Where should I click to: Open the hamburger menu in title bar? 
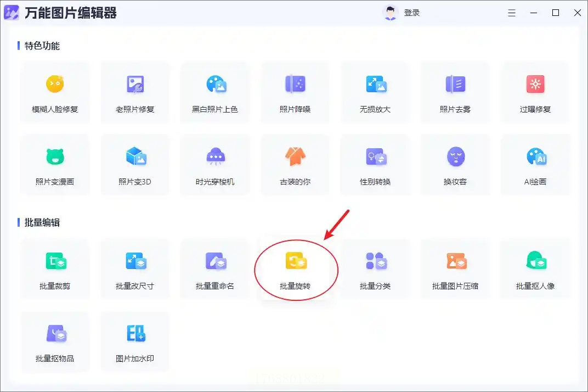512,13
